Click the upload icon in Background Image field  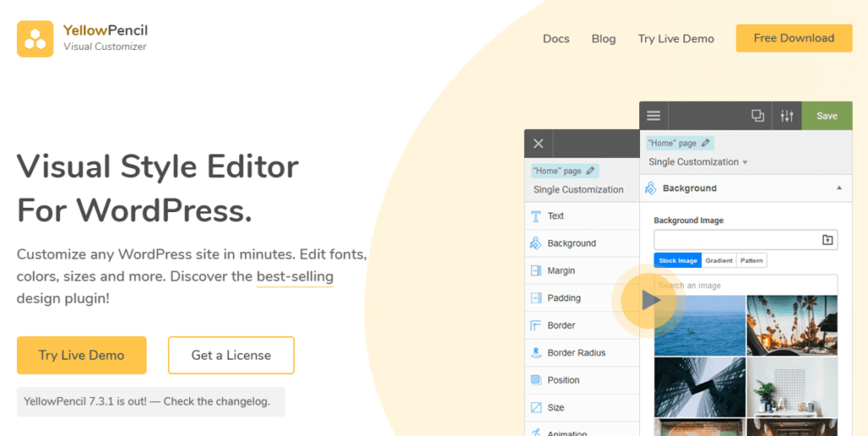pos(827,240)
